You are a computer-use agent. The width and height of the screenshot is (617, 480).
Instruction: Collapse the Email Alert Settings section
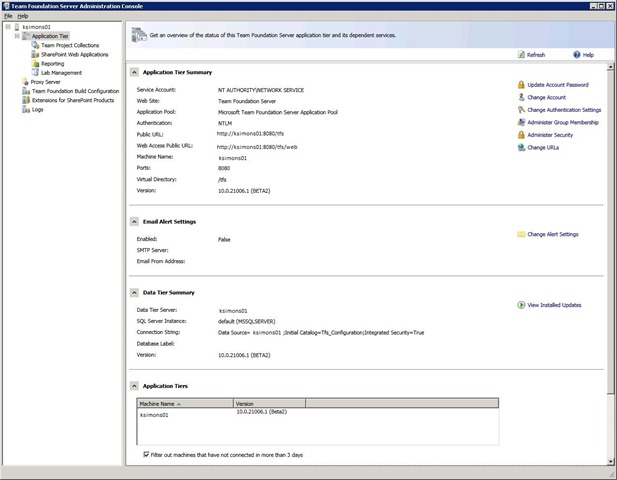pyautogui.click(x=134, y=222)
